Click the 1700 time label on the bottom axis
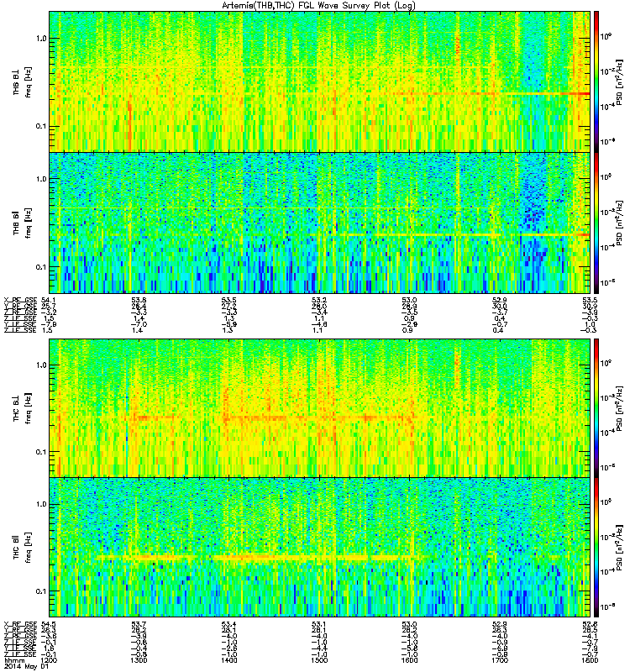 (500, 660)
